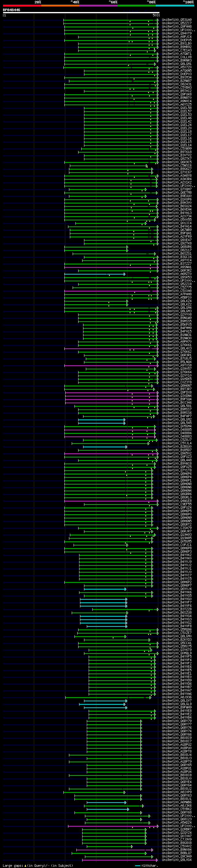Click the UniRef100_Q1KUP6 hit name
This screenshot has height=868, width=197.
pyautogui.click(x=177, y=200)
